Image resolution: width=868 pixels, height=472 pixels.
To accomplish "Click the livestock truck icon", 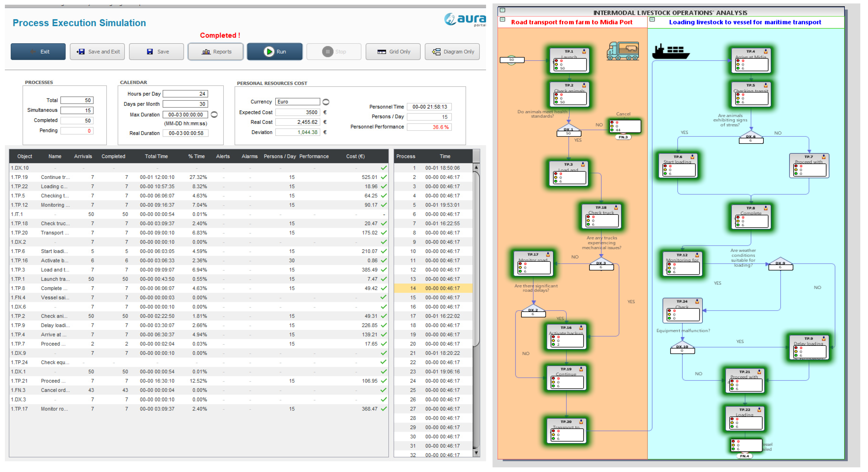I will 623,51.
